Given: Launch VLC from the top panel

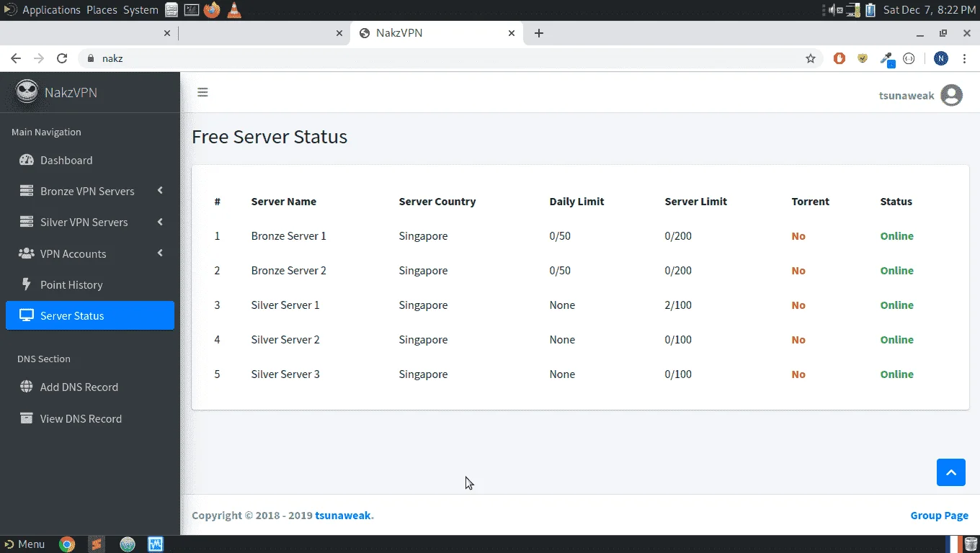Looking at the screenshot, I should click(234, 10).
